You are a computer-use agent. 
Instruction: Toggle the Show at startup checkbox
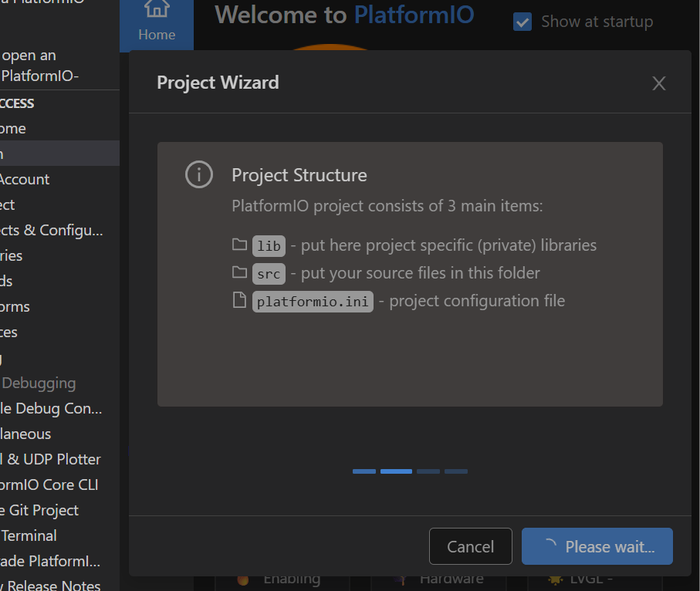pos(522,22)
